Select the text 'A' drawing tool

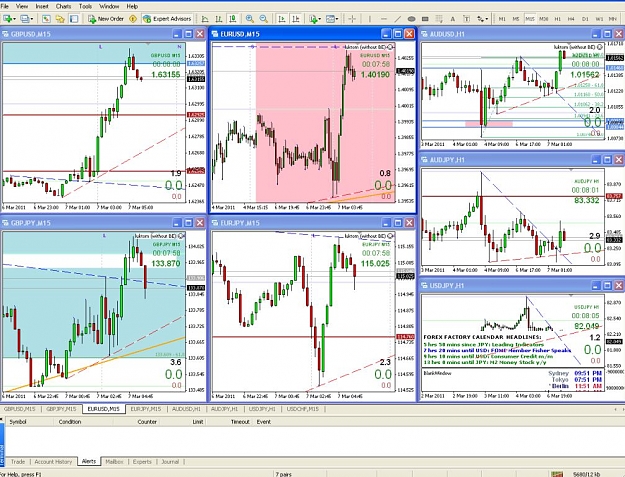(x=452, y=19)
